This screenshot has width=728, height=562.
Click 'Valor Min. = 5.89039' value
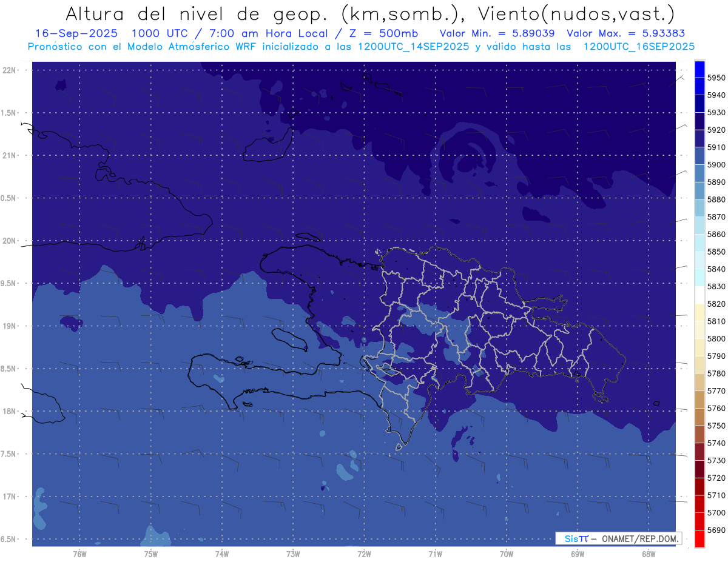pos(497,33)
